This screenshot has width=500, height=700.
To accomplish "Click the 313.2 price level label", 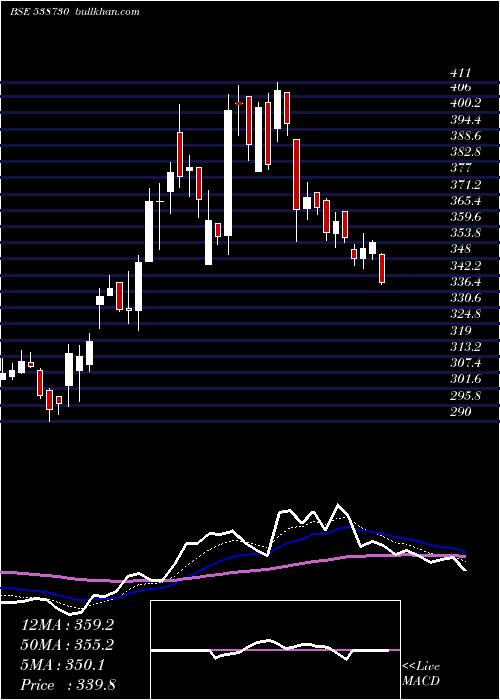I will [466, 347].
